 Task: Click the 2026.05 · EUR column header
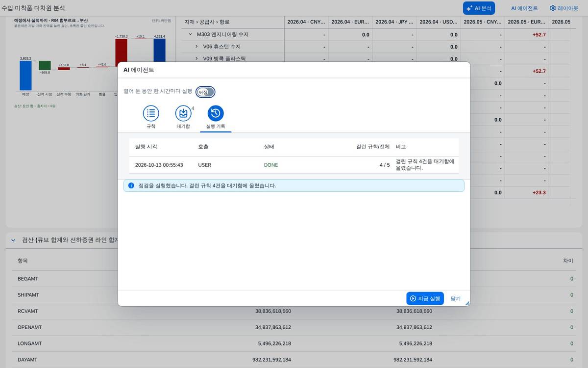tap(527, 22)
